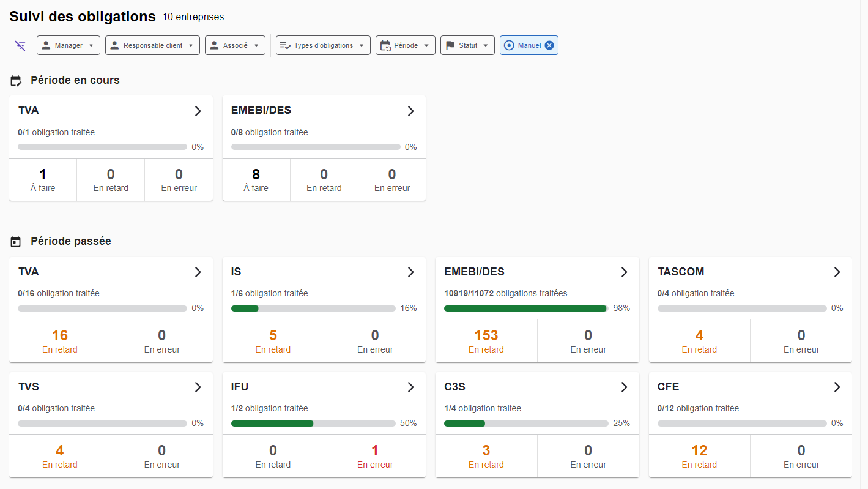Open the Statut filter dropdown
This screenshot has height=489, width=868.
click(467, 45)
